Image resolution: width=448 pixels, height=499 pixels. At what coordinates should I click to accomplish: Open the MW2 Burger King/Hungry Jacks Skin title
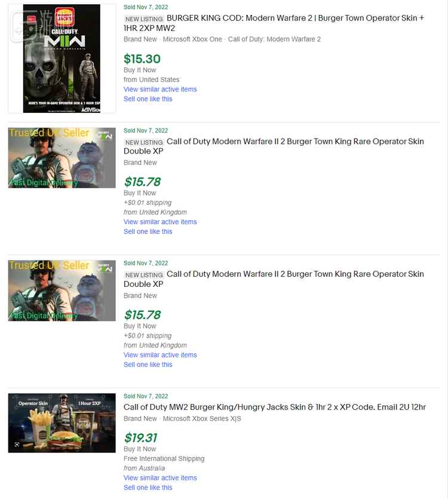275,407
